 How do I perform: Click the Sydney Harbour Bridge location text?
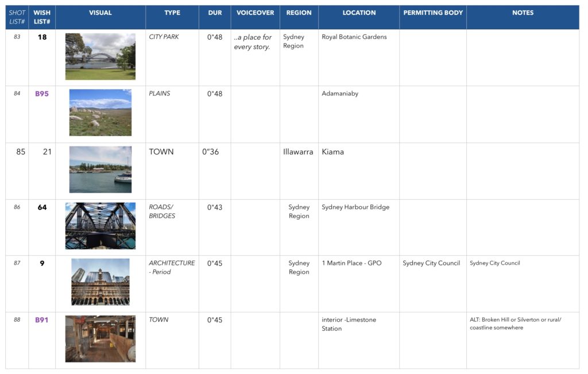pos(355,207)
